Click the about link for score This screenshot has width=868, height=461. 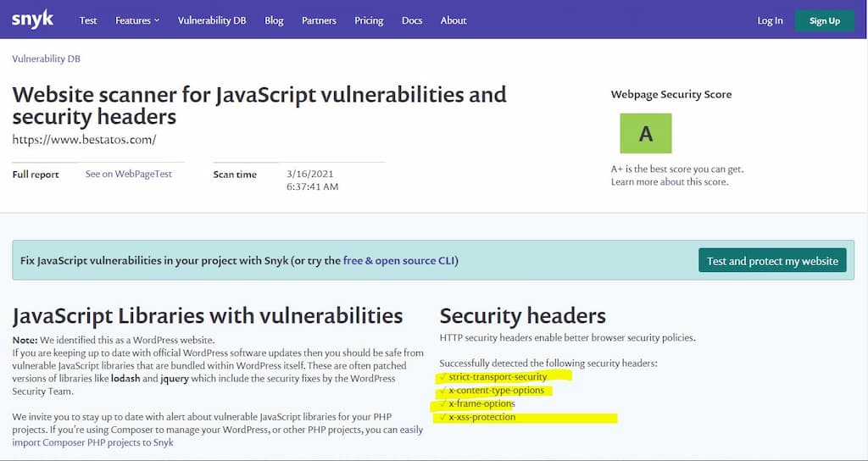pos(672,181)
